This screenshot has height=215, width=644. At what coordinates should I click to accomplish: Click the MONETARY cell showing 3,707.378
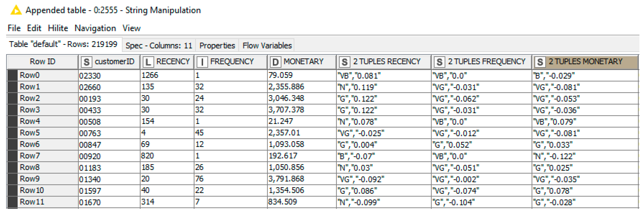(286, 110)
